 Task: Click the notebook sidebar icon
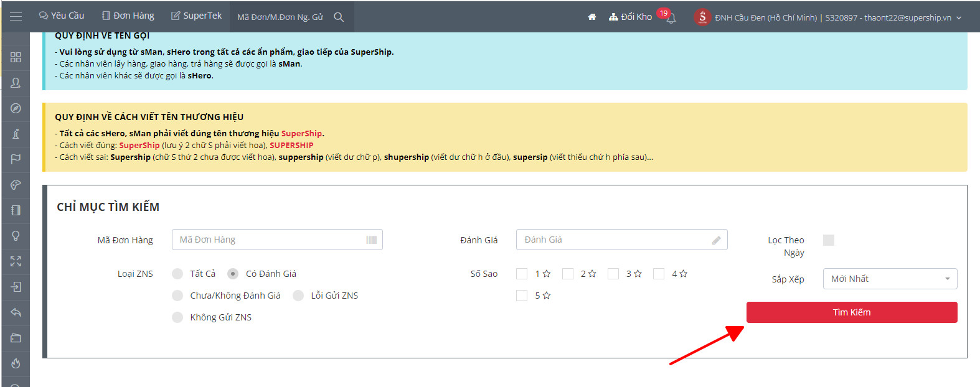[x=16, y=210]
